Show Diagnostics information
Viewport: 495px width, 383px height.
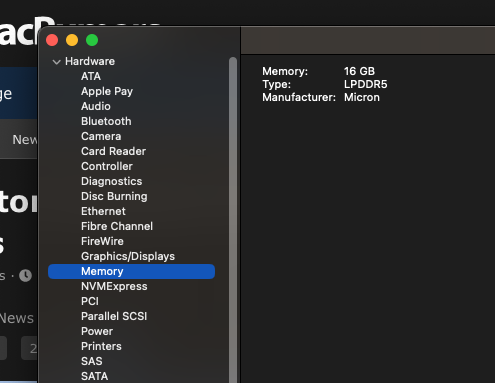click(112, 181)
